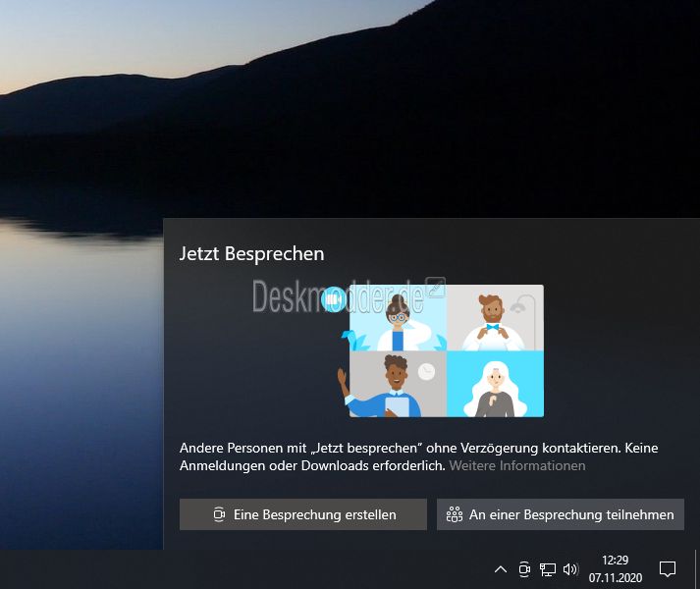Click the Jetzt Besprechen heading

pyautogui.click(x=251, y=253)
